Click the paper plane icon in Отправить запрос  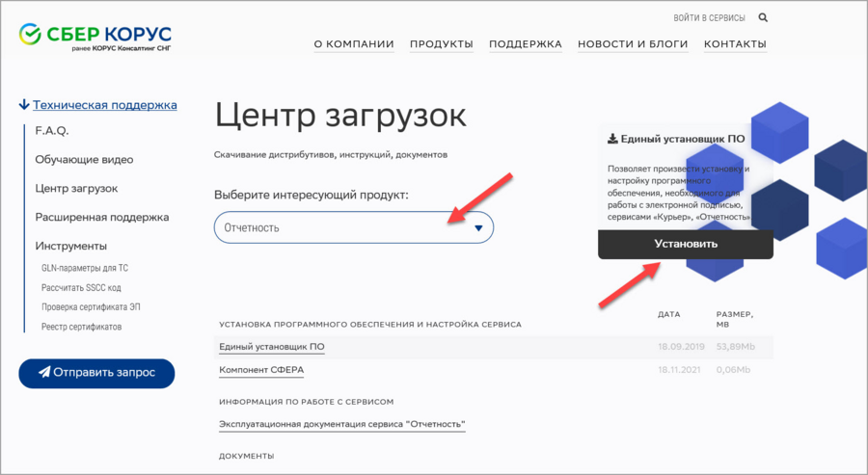pos(44,372)
